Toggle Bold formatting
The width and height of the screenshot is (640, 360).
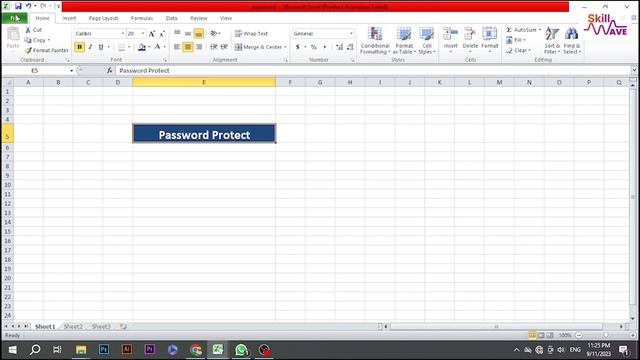[80, 47]
